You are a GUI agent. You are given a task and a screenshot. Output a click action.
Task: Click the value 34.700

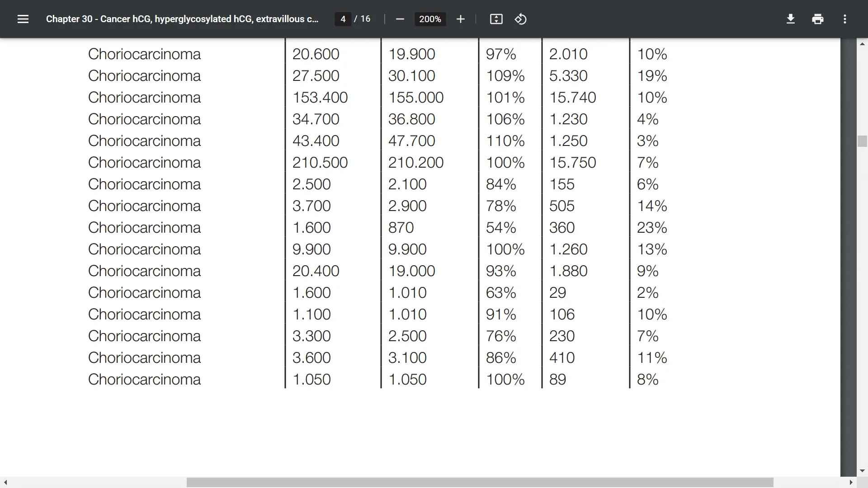coord(316,119)
